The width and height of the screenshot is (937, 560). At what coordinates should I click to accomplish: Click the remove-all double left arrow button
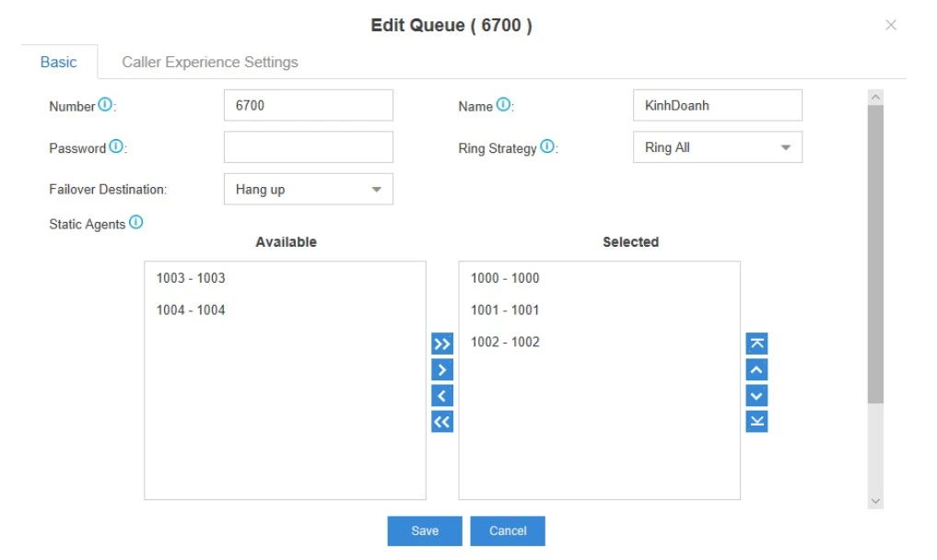tap(442, 422)
